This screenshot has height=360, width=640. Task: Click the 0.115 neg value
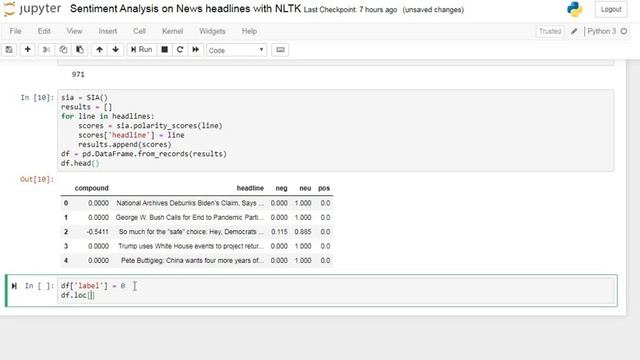click(279, 232)
